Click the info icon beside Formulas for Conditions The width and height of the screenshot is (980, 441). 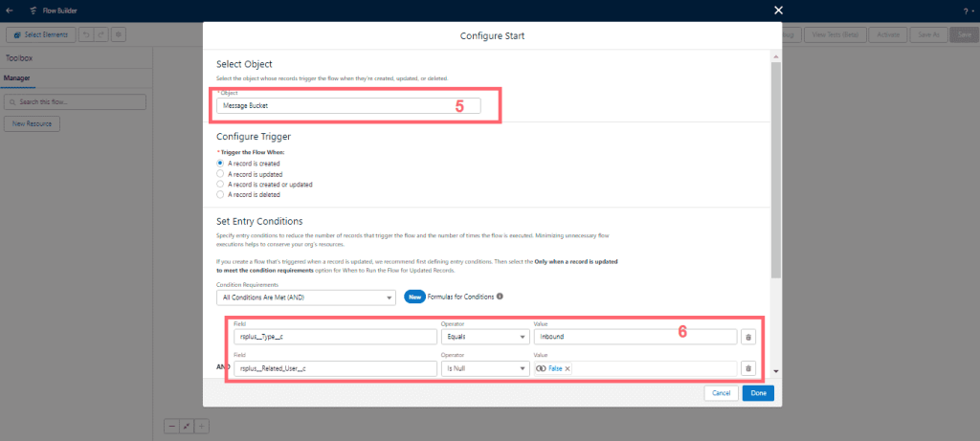click(x=500, y=297)
